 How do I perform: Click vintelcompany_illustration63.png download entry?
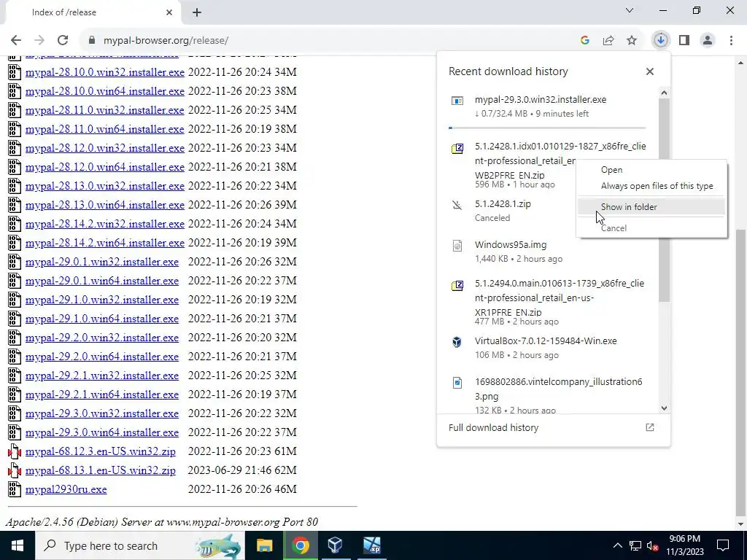click(x=547, y=395)
